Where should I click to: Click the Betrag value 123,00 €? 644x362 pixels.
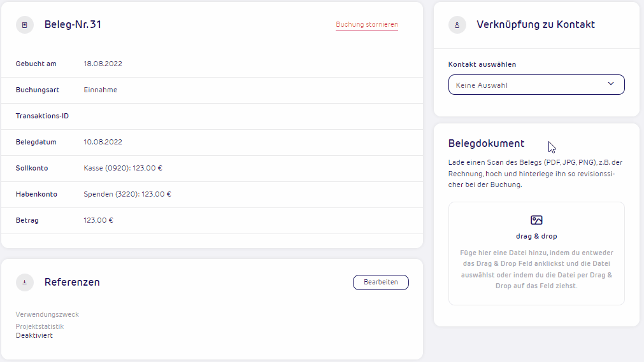(x=98, y=220)
